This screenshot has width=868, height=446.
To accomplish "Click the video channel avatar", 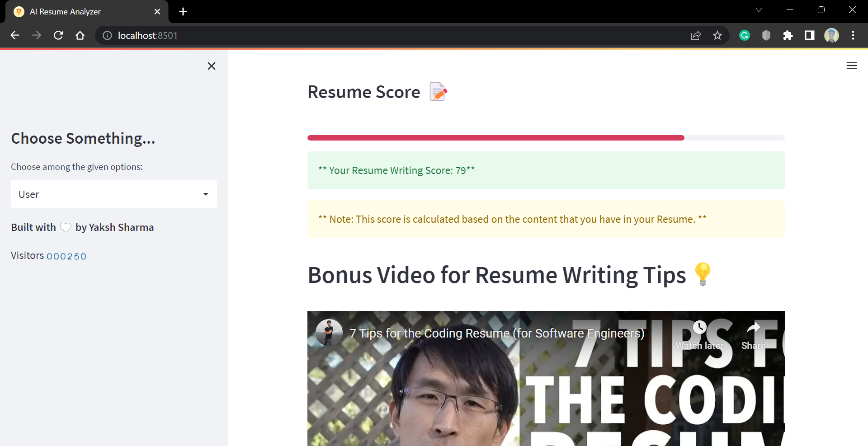I will (x=328, y=333).
